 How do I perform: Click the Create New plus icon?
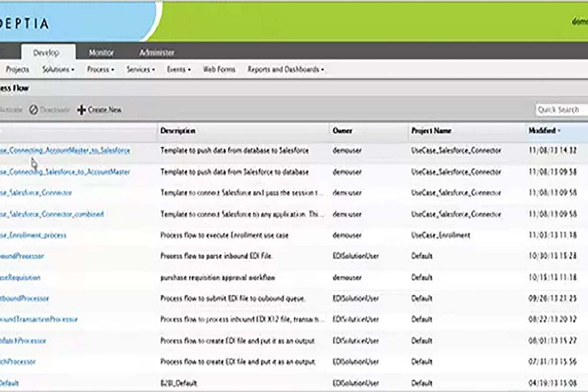click(x=82, y=110)
